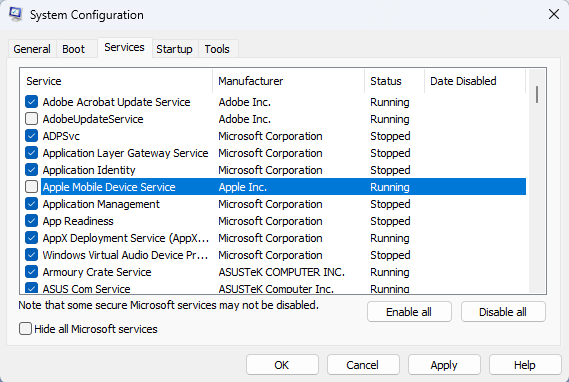The image size is (569, 382).
Task: Click Stopped status in App Readiness row
Action: pos(390,221)
